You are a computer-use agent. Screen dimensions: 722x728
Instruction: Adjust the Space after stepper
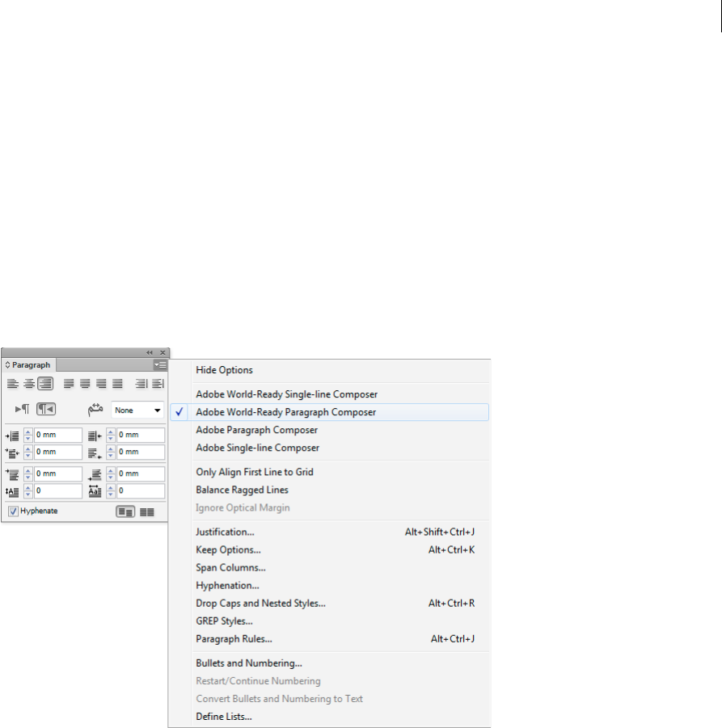click(111, 473)
